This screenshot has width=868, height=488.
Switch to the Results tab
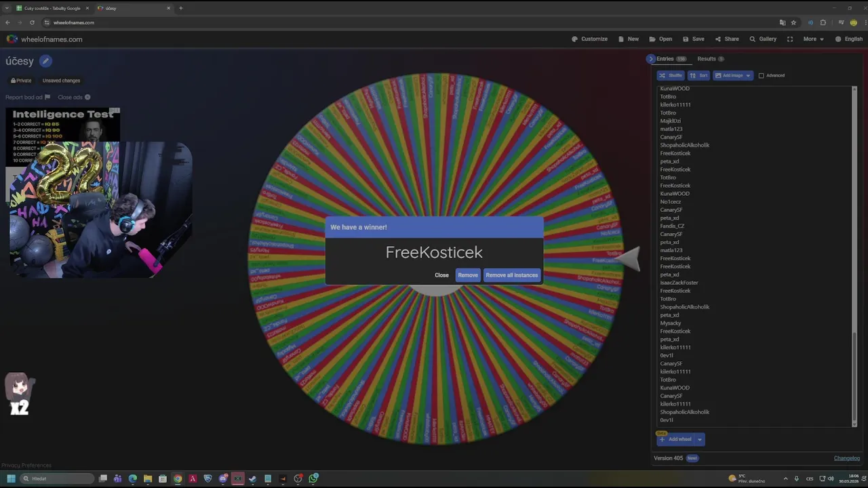click(x=710, y=59)
